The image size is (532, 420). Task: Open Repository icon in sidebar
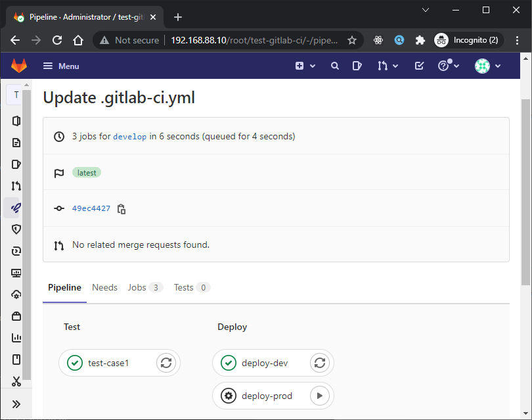[x=16, y=143]
